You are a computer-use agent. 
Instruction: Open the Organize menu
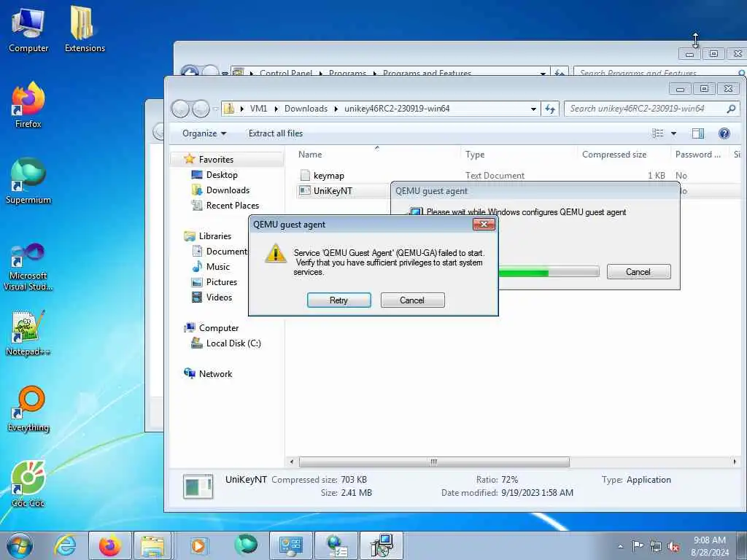[204, 133]
